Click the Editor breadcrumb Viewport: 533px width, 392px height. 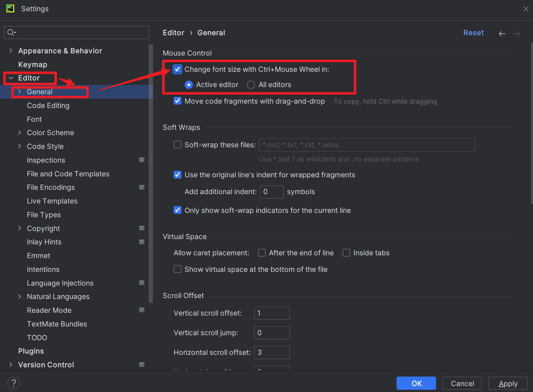pos(173,33)
